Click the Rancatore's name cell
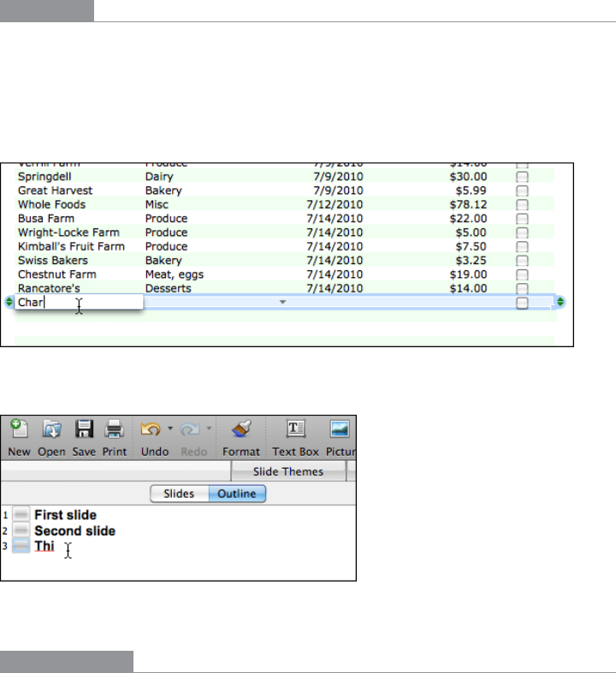616x673 pixels. coord(49,288)
